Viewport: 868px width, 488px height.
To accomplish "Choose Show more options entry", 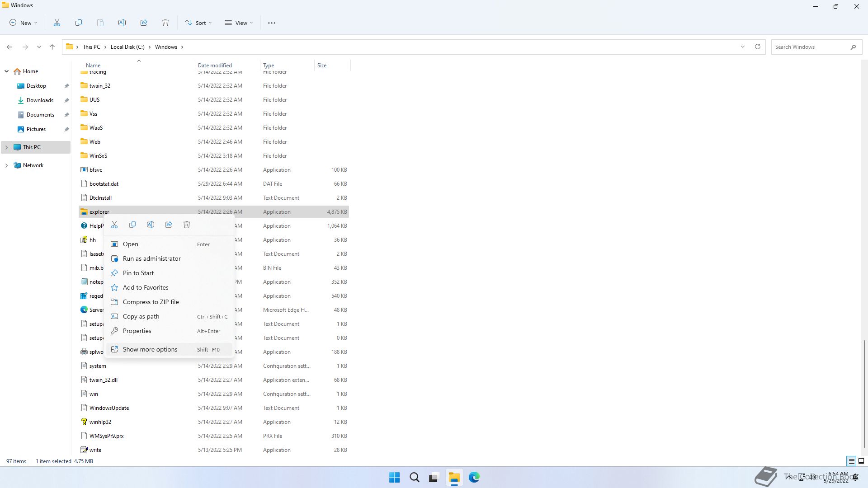I will click(x=150, y=349).
